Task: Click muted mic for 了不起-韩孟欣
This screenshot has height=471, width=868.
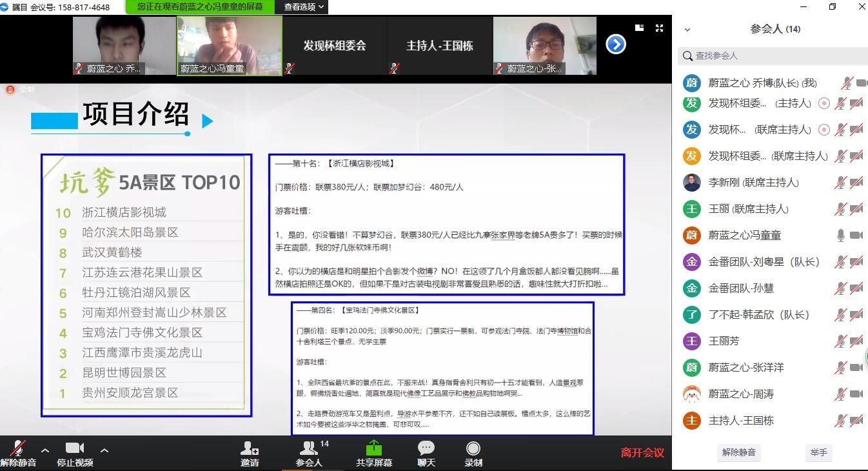Action: (x=840, y=315)
